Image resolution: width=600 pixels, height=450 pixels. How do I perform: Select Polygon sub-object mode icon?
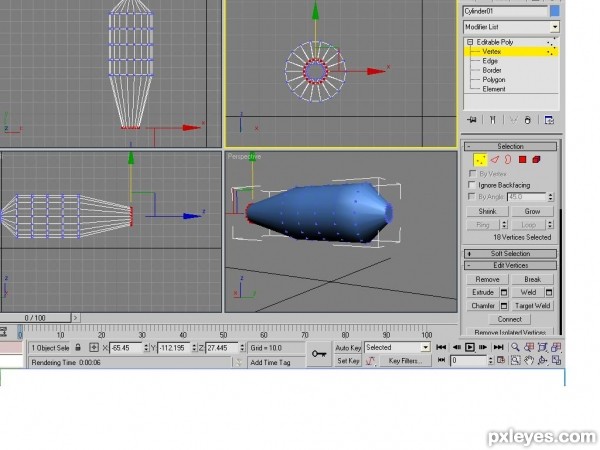(522, 160)
